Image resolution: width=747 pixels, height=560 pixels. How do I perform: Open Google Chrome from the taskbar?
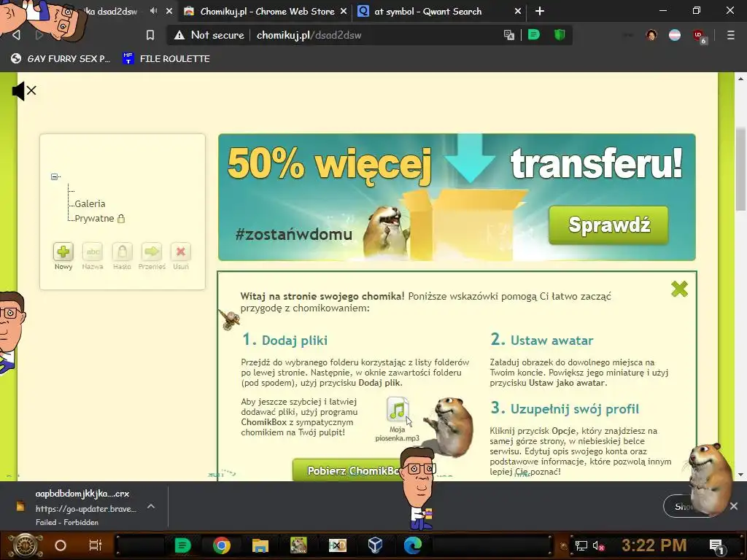pyautogui.click(x=222, y=545)
